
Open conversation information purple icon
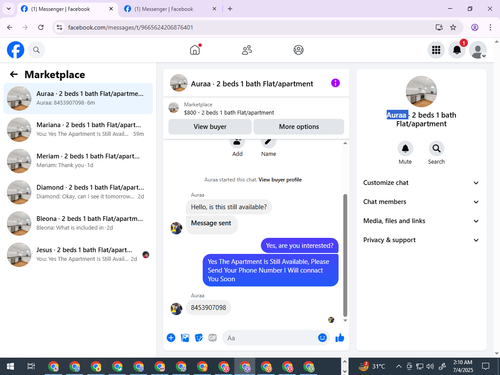coord(335,83)
